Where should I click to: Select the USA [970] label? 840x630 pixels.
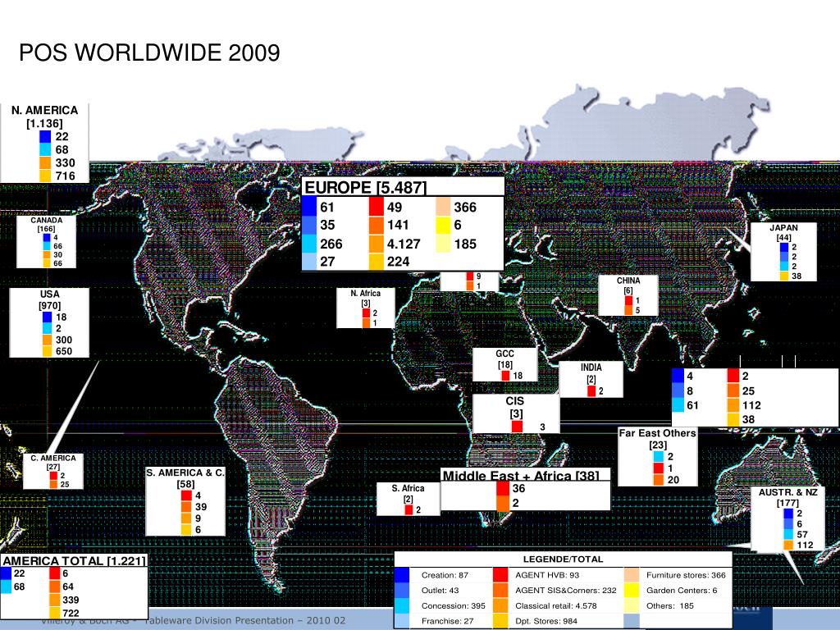[x=49, y=300]
